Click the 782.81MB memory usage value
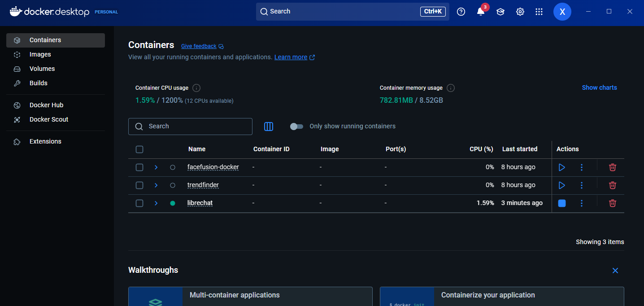 (396, 101)
